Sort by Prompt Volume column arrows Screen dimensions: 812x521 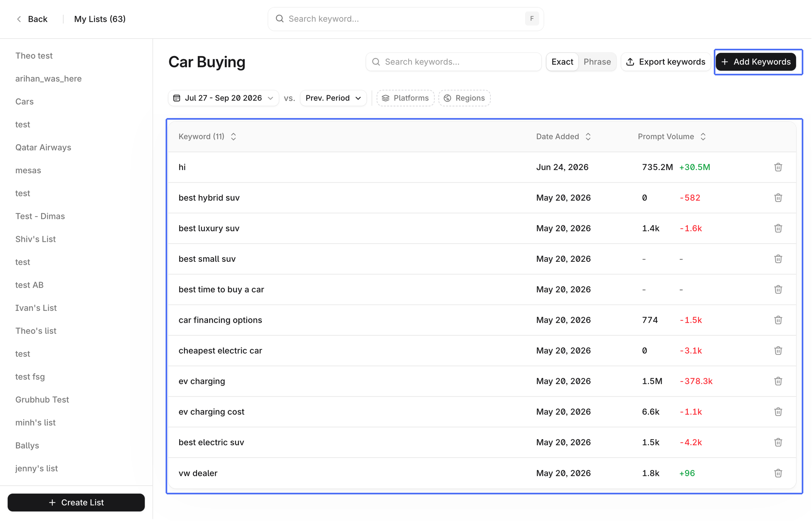(x=703, y=137)
